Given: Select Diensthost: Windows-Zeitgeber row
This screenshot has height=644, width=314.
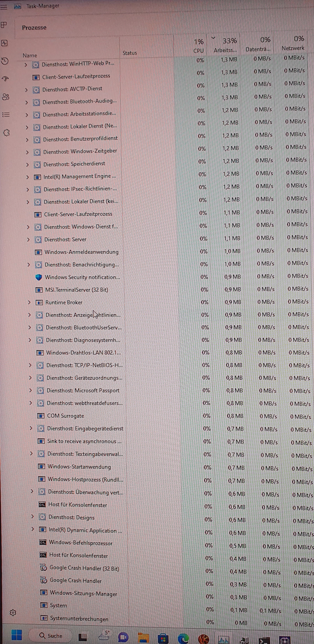Looking at the screenshot, I should pos(80,151).
